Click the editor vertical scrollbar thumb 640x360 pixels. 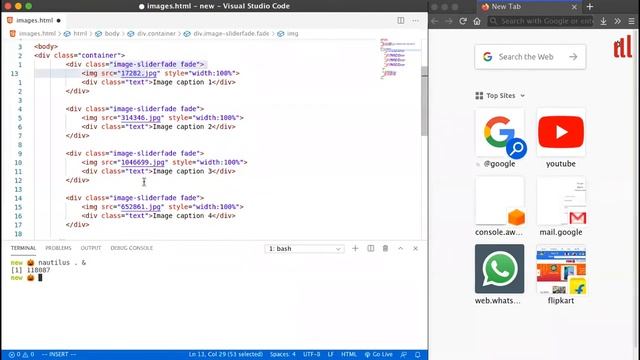pyautogui.click(x=424, y=101)
